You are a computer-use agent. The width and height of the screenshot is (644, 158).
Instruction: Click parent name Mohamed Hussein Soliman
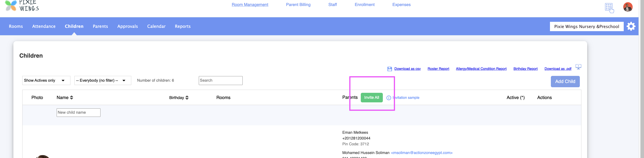point(366,153)
